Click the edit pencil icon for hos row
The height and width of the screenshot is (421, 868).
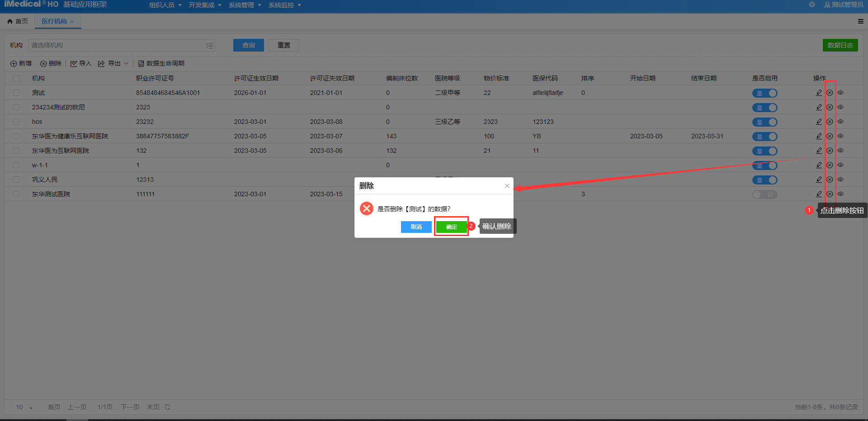[x=819, y=122]
